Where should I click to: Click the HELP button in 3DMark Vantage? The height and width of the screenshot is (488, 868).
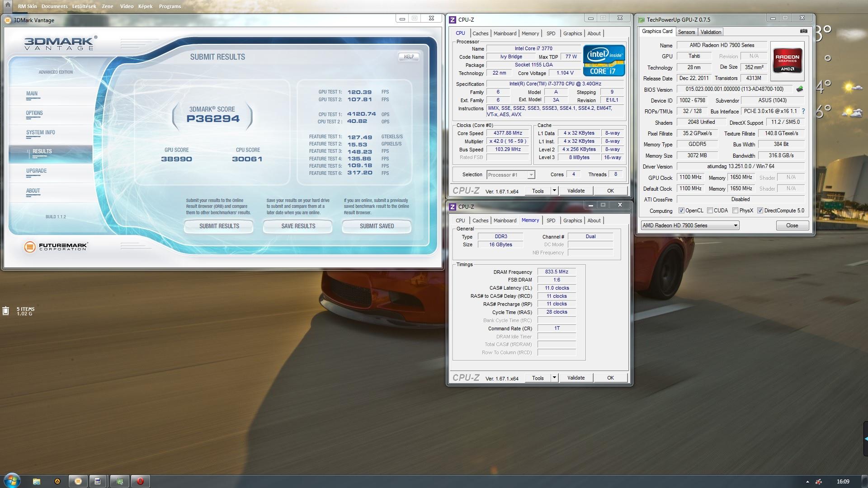click(x=409, y=56)
